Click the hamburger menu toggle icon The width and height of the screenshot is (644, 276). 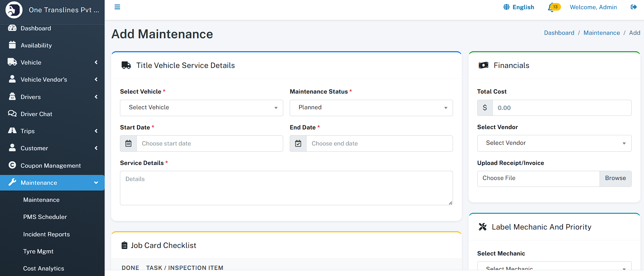coord(117,7)
